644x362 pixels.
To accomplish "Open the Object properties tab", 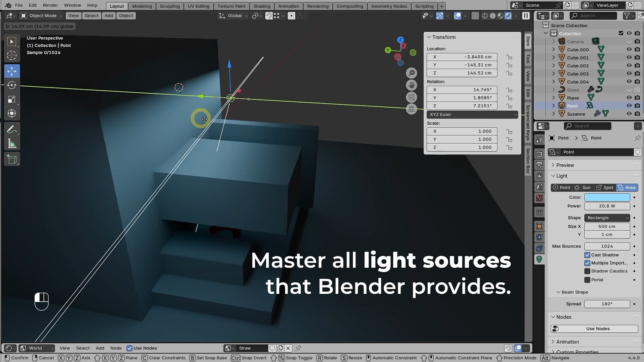I will tap(540, 226).
